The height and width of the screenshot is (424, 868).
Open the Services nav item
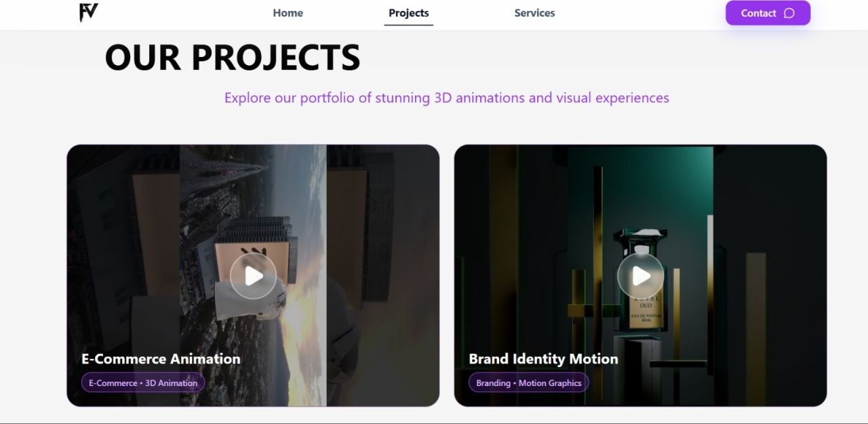(x=534, y=13)
